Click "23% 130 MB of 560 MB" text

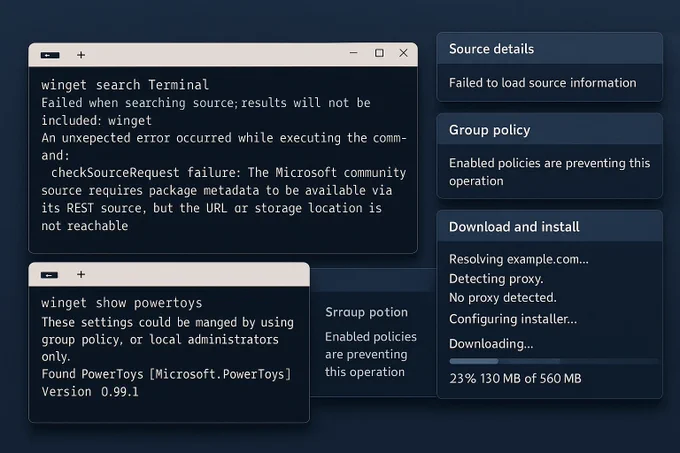tap(515, 378)
